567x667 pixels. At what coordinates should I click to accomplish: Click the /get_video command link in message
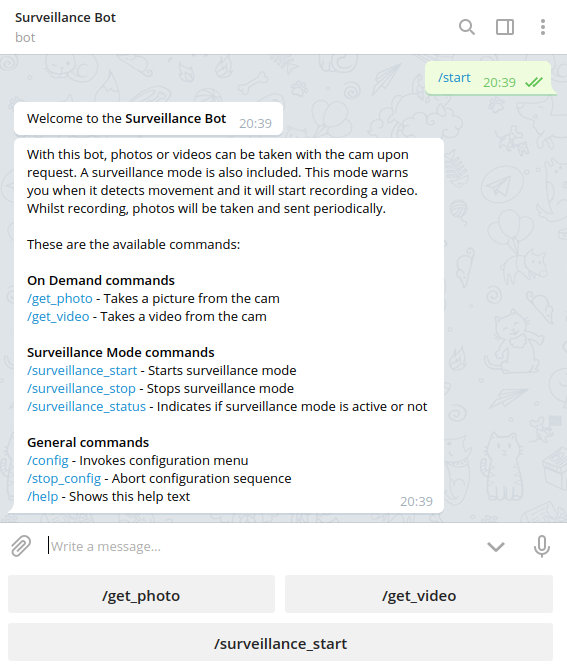(x=58, y=316)
